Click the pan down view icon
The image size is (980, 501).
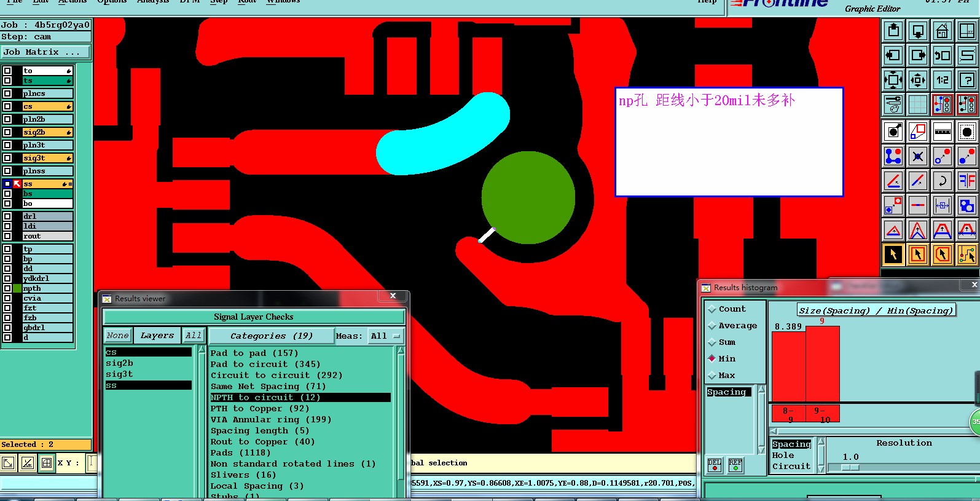[x=918, y=31]
